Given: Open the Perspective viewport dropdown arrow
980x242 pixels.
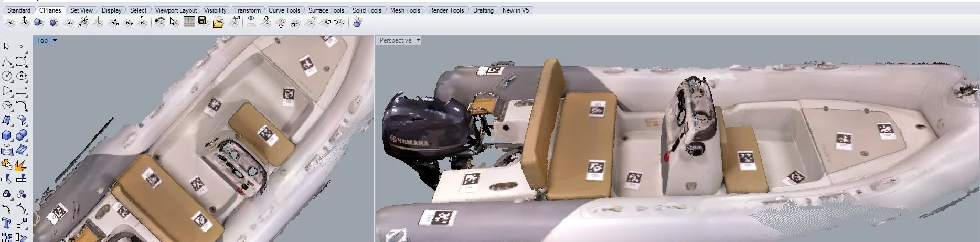Looking at the screenshot, I should tap(418, 40).
